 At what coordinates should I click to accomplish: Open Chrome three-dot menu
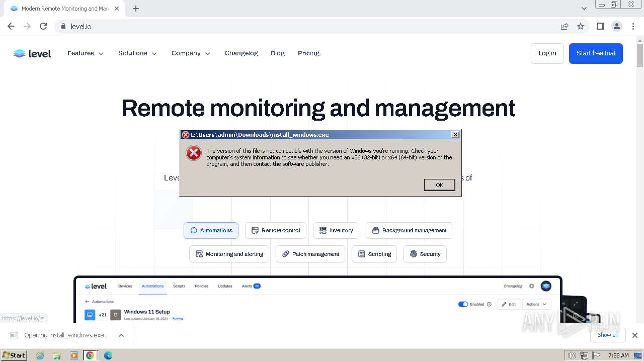[x=633, y=26]
